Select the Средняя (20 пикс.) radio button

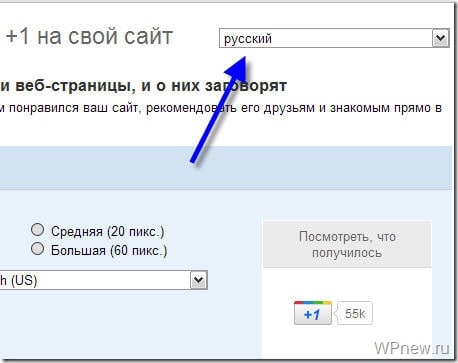point(37,230)
